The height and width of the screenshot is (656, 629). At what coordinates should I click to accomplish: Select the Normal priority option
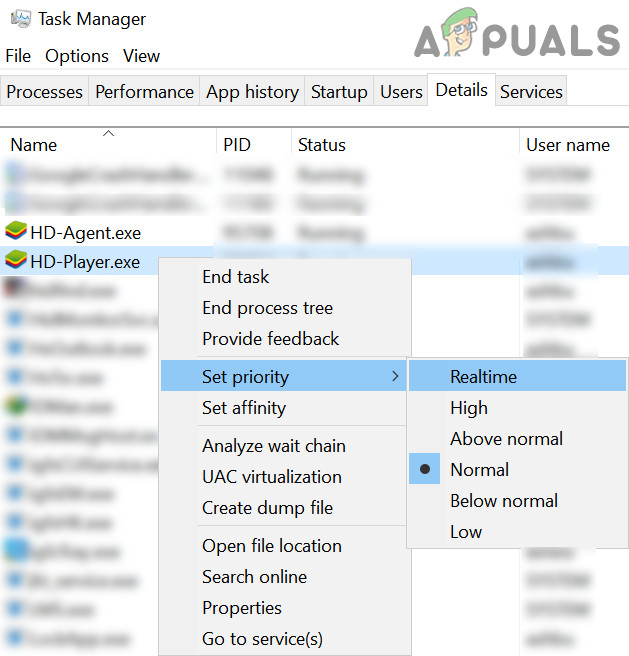click(517, 469)
